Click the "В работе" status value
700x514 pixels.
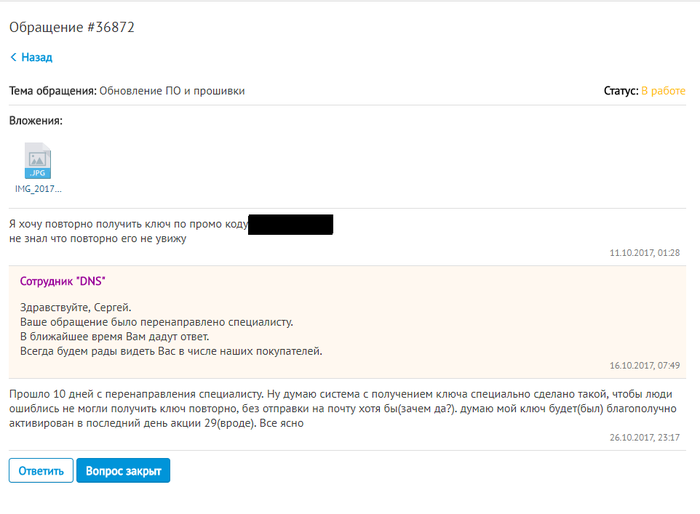pyautogui.click(x=663, y=91)
